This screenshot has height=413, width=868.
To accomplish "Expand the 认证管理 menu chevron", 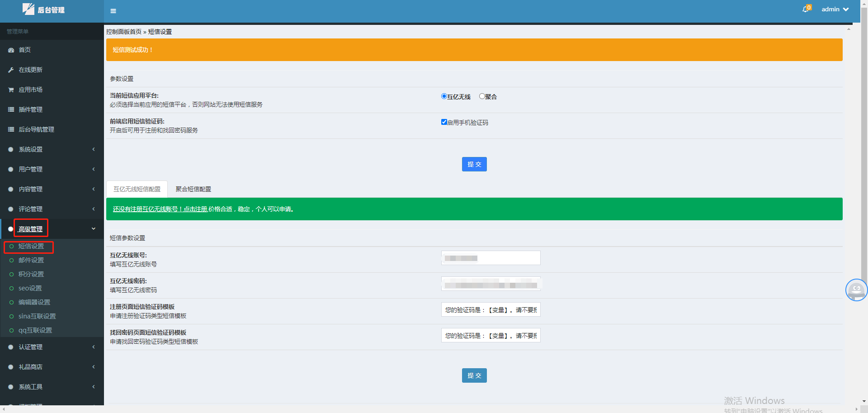I will pyautogui.click(x=94, y=347).
